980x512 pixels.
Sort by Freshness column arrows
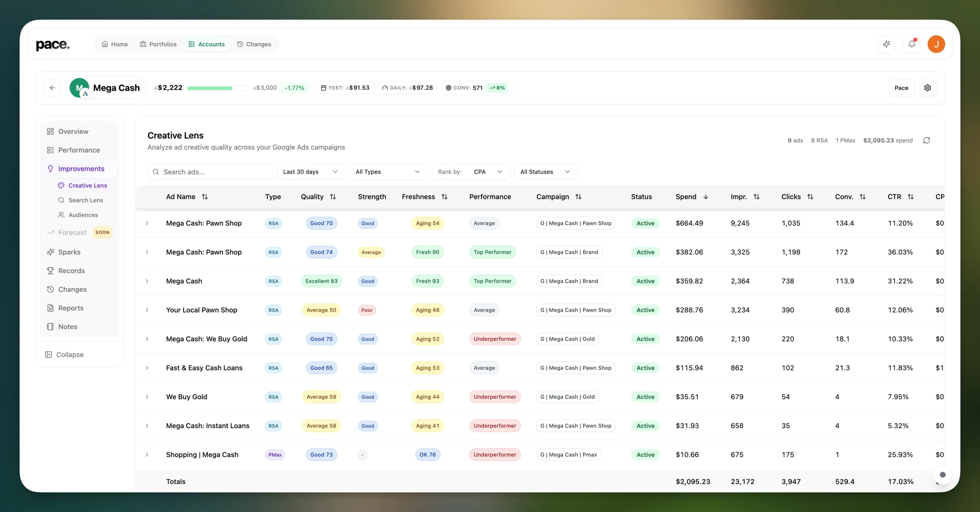pos(444,197)
